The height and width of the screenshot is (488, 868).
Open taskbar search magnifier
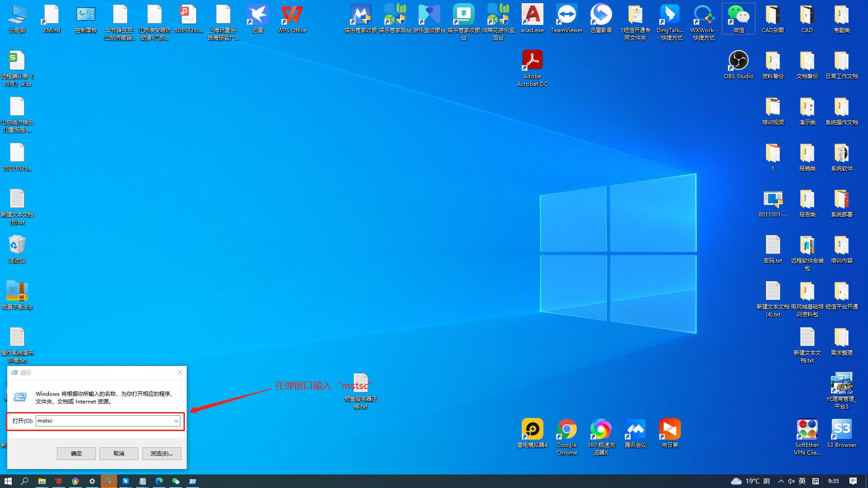tap(25, 481)
